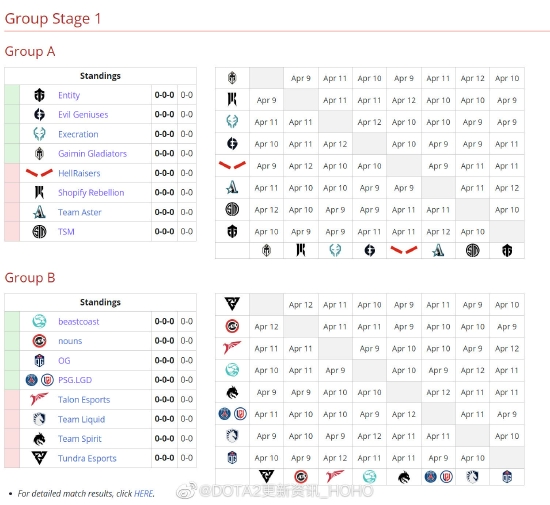Click the beastcoast logo in Group B standings

pyautogui.click(x=39, y=321)
